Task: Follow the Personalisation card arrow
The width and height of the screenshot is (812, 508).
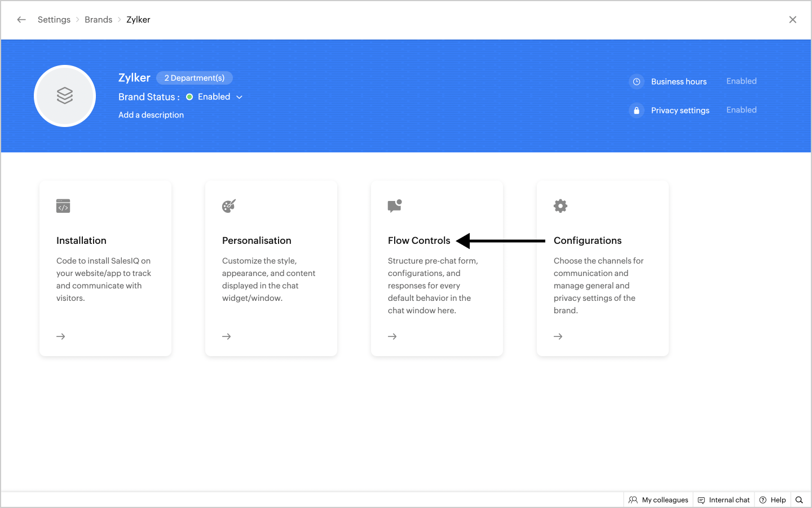Action: click(x=227, y=336)
